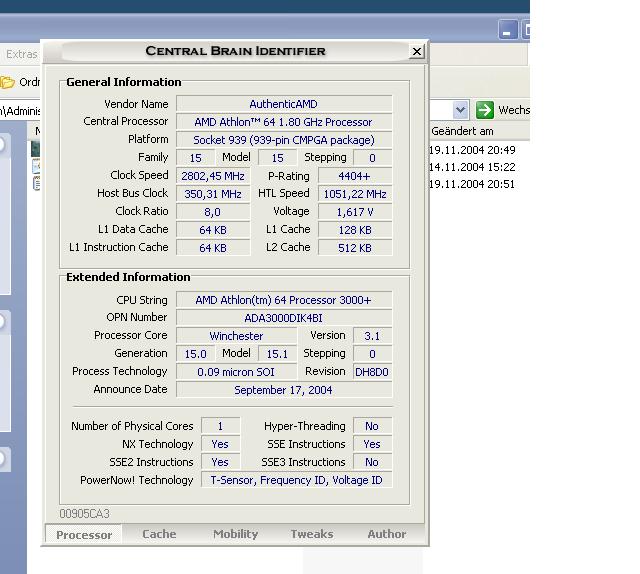Click the Central Processor value field
This screenshot has height=574, width=640.
[284, 122]
